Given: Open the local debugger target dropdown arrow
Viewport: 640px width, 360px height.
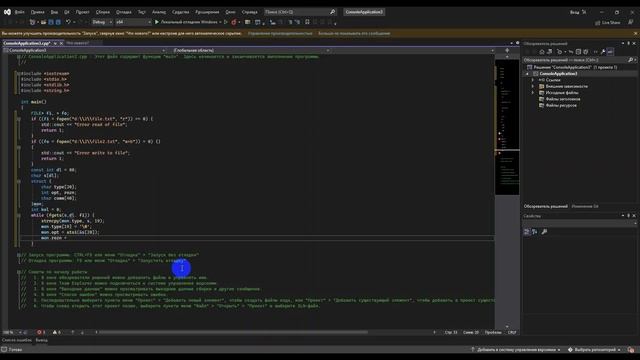Looking at the screenshot, I should pyautogui.click(x=220, y=22).
